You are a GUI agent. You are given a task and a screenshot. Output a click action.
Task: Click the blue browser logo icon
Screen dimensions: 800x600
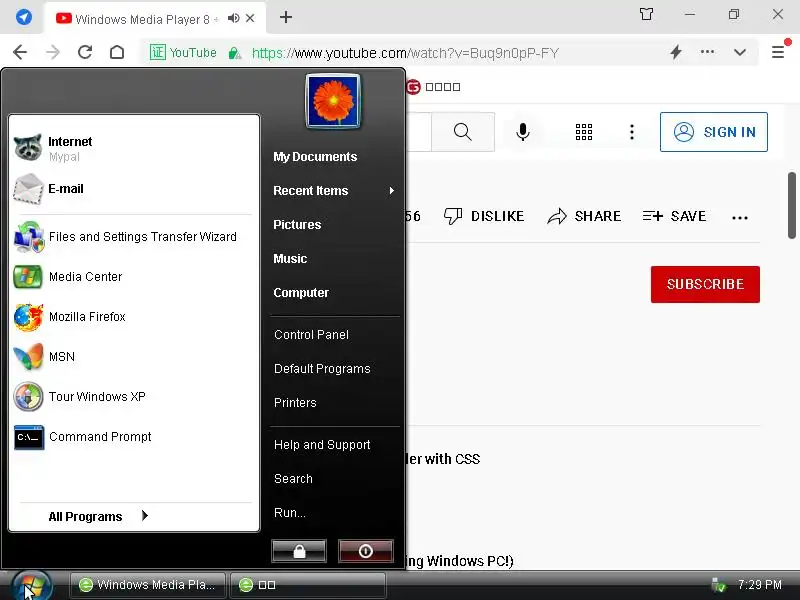tap(23, 17)
